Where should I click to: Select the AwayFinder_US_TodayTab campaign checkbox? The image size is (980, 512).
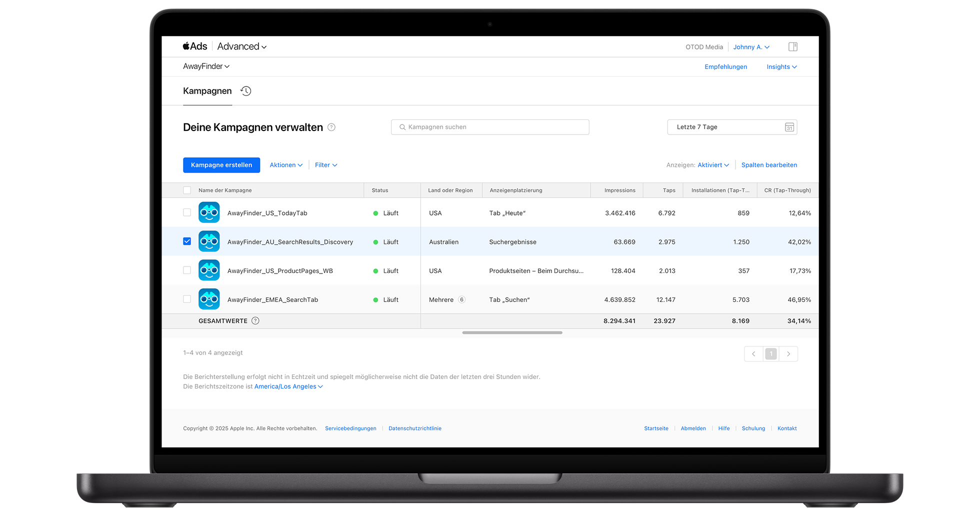[x=187, y=212]
